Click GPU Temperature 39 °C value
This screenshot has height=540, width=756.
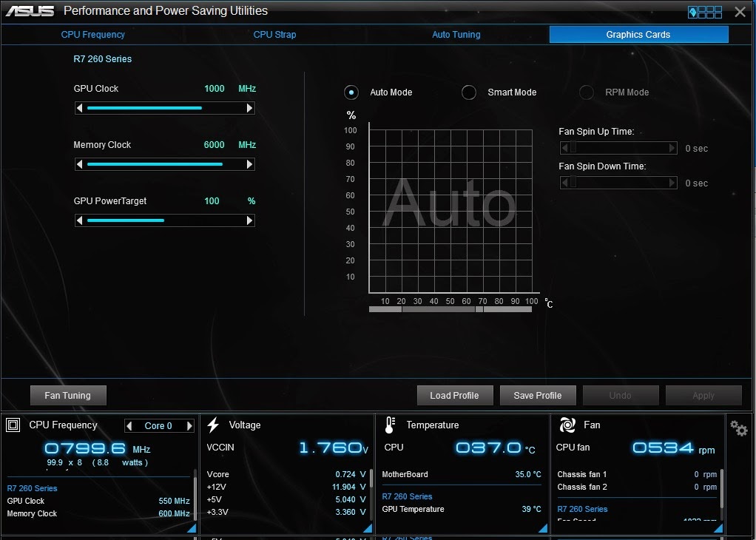532,509
